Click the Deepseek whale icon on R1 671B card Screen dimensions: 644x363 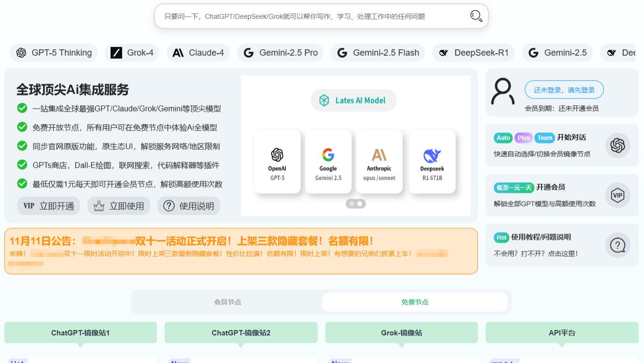tap(432, 155)
